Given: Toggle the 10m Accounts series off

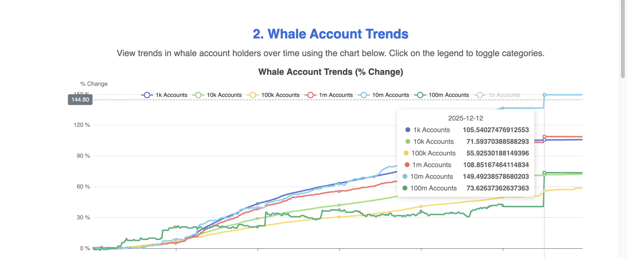Looking at the screenshot, I should pyautogui.click(x=390, y=95).
